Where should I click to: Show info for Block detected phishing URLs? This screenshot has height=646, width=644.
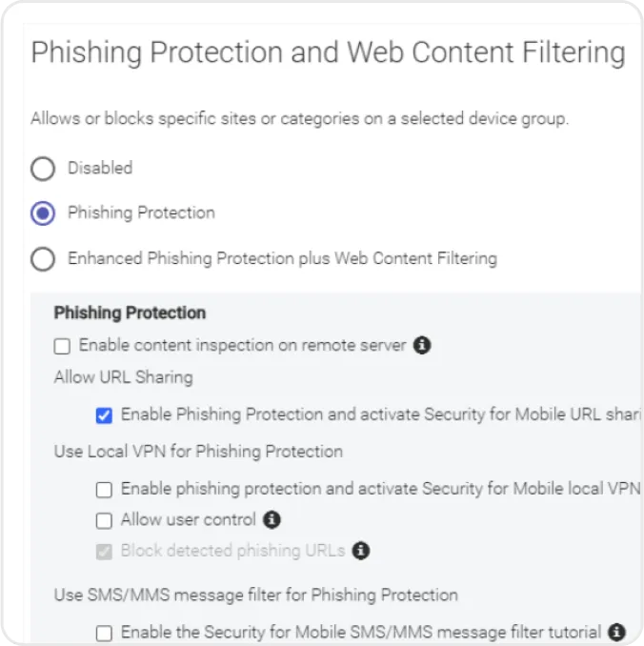360,551
